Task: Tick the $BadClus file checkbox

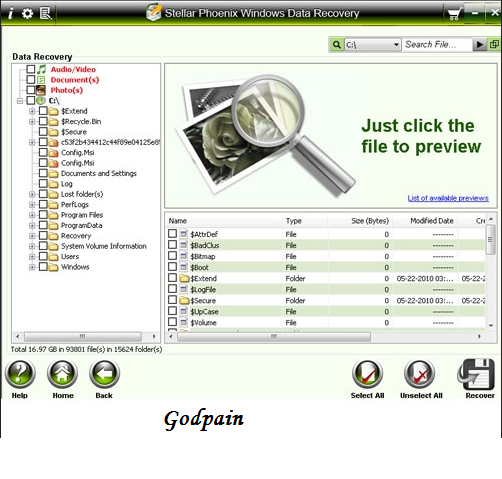Action: (x=172, y=245)
